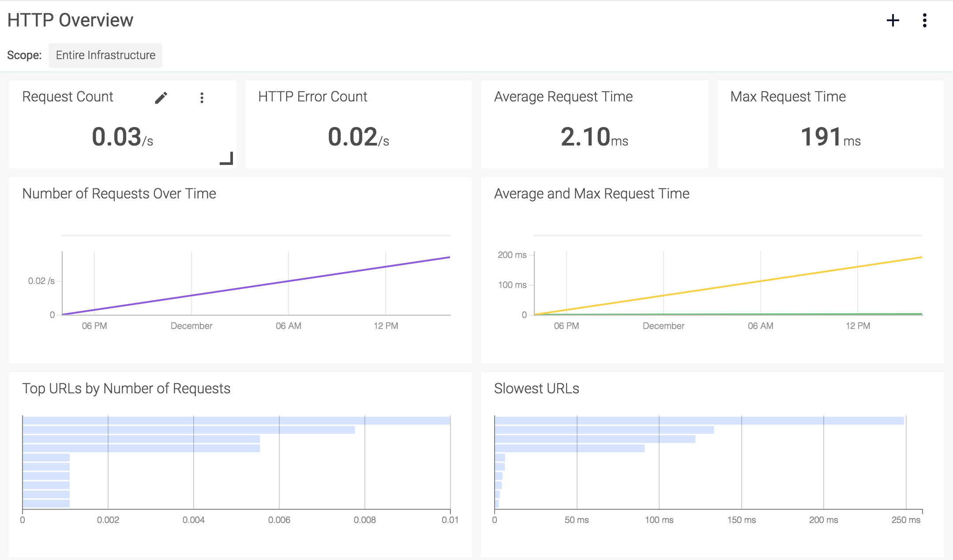953x560 pixels.
Task: Click the 0.004 axis label in Top URLs
Action: [x=194, y=520]
